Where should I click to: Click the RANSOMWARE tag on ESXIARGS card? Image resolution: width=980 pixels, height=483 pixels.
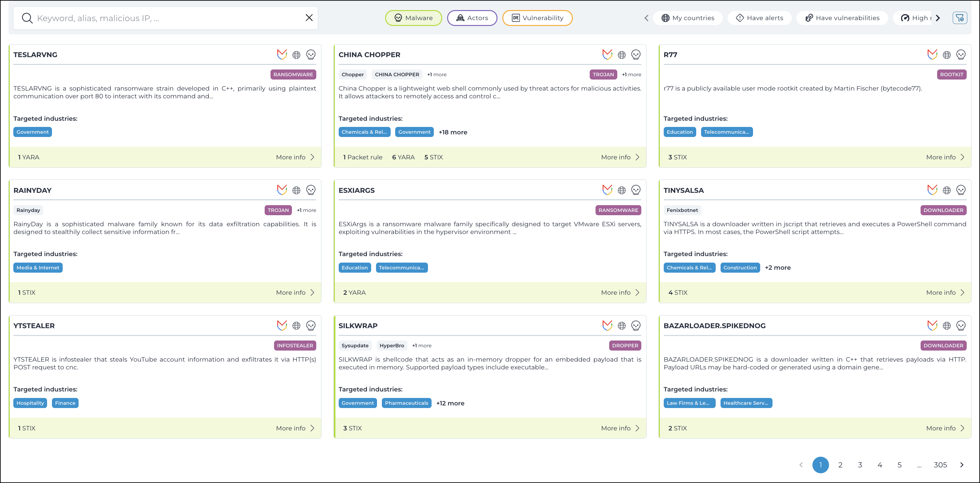pos(618,210)
